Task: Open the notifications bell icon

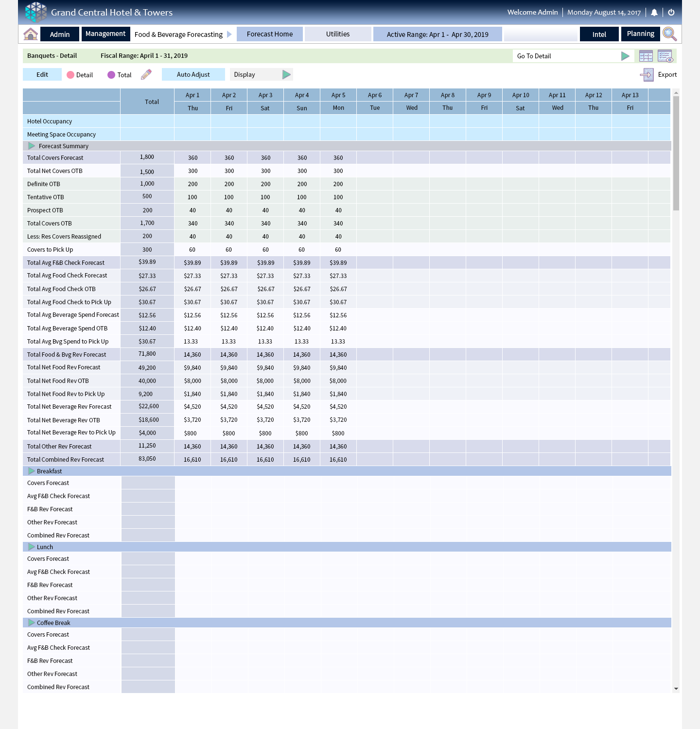Action: pos(654,13)
